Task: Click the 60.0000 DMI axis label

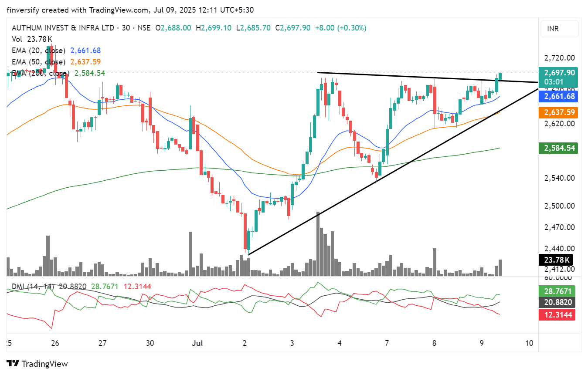Action: [557, 277]
